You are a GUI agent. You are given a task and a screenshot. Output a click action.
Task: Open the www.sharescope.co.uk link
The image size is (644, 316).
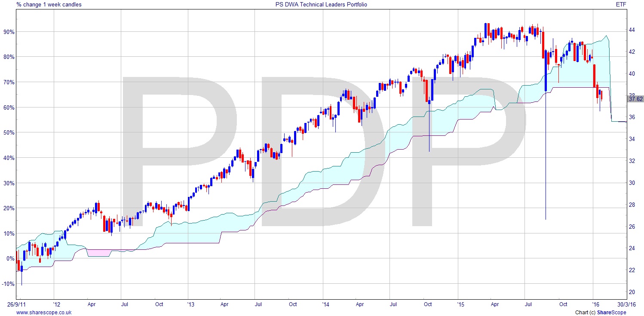44,313
